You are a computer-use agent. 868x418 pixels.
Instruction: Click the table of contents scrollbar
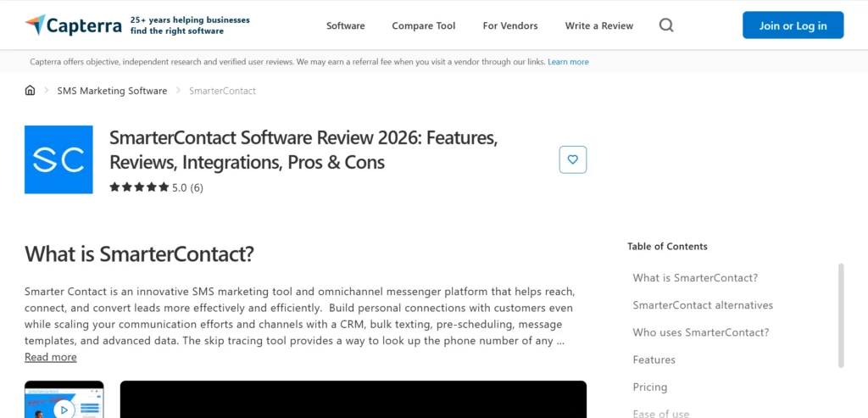841,315
